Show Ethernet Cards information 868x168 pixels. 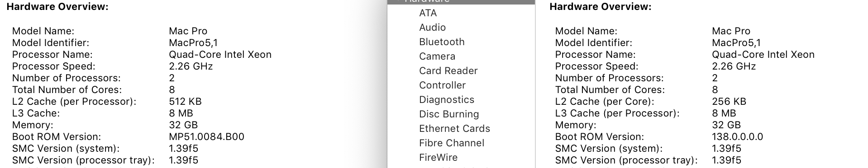click(454, 129)
